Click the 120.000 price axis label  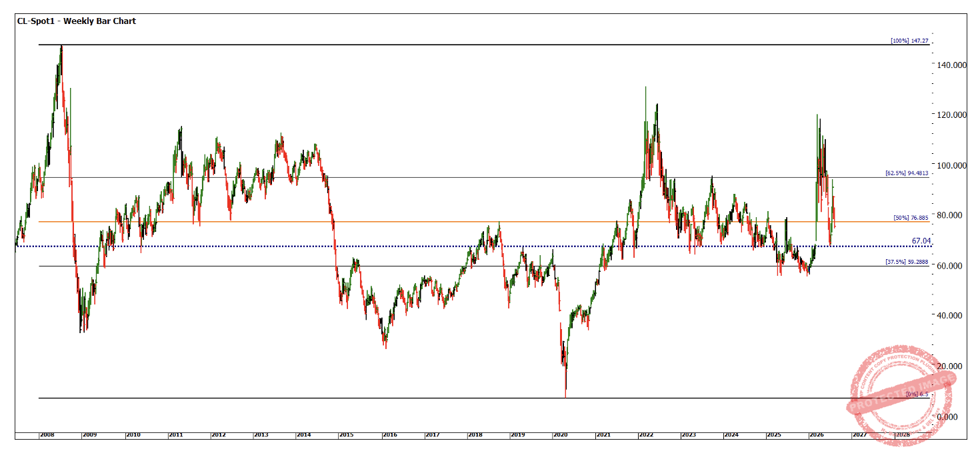pyautogui.click(x=951, y=115)
